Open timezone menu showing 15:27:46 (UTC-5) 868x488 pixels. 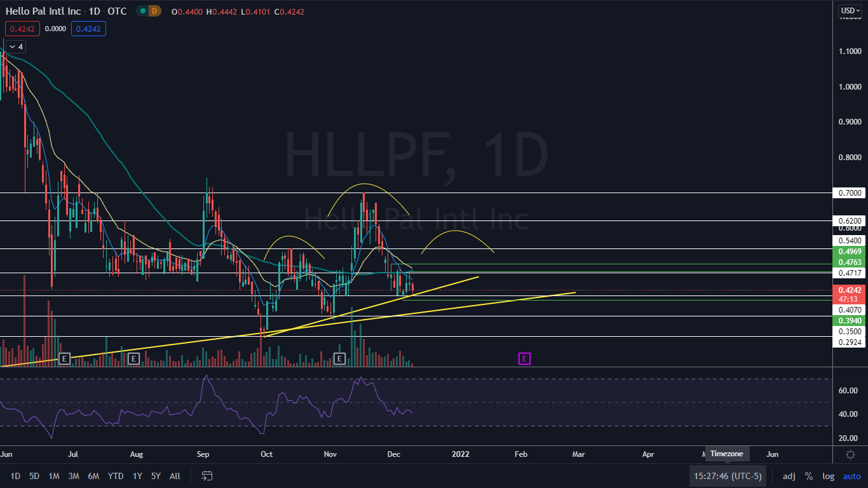pos(728,476)
